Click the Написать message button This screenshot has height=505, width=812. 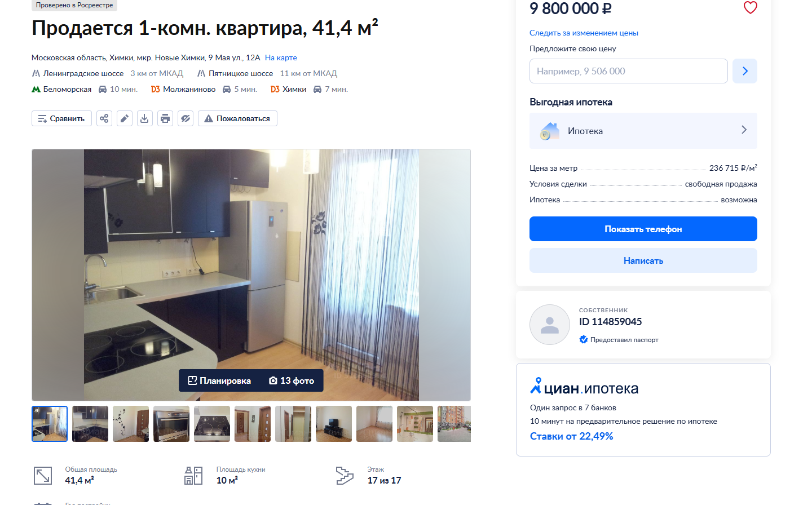(x=643, y=260)
